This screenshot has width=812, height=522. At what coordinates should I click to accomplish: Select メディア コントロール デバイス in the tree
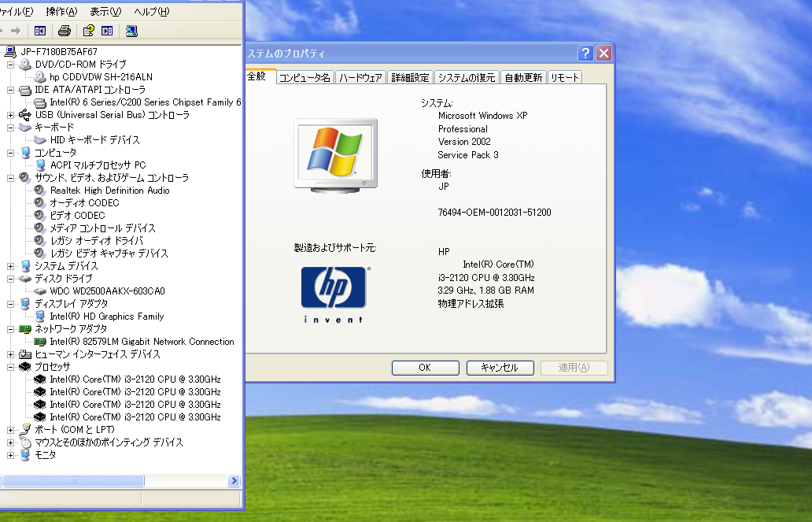(x=102, y=228)
